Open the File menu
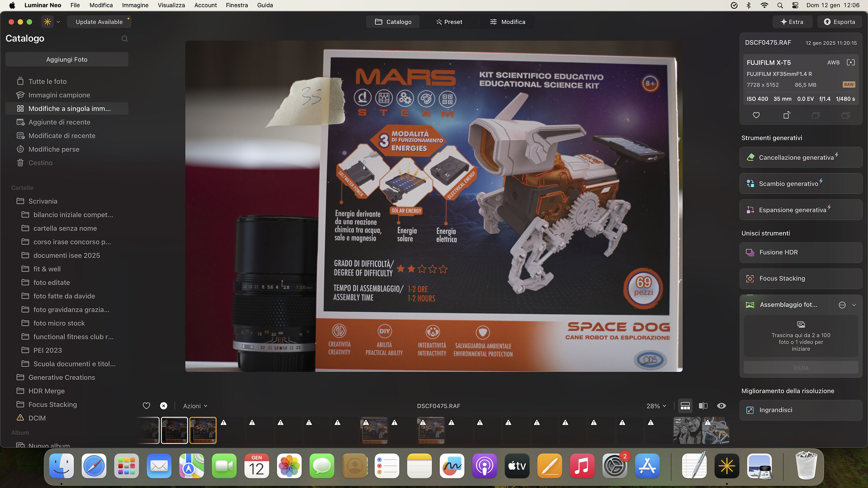This screenshot has width=868, height=488. [75, 5]
